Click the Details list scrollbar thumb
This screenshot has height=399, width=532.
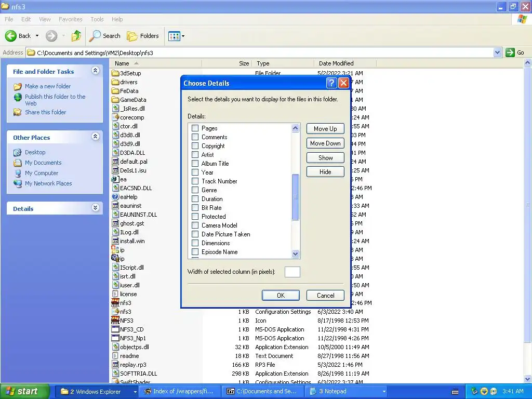coord(295,197)
